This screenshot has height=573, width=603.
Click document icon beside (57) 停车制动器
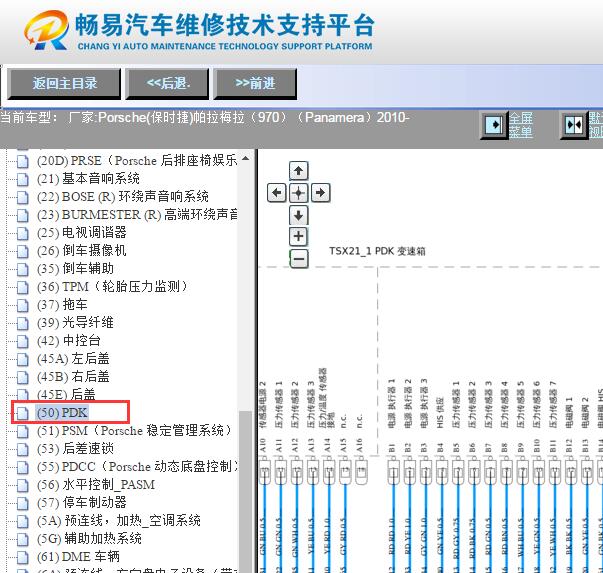coord(23,503)
